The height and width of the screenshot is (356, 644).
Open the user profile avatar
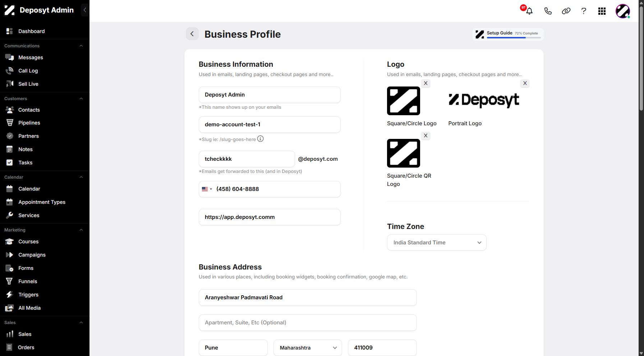click(623, 11)
